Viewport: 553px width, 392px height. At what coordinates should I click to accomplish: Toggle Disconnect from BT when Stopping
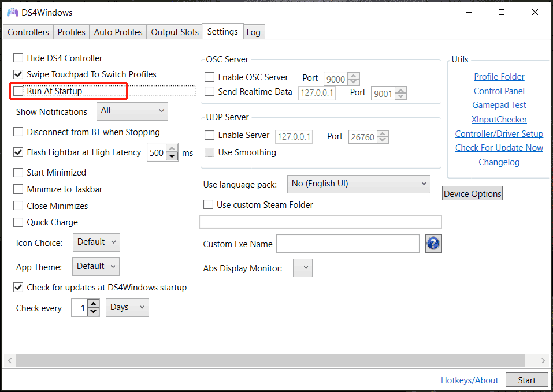coord(18,132)
